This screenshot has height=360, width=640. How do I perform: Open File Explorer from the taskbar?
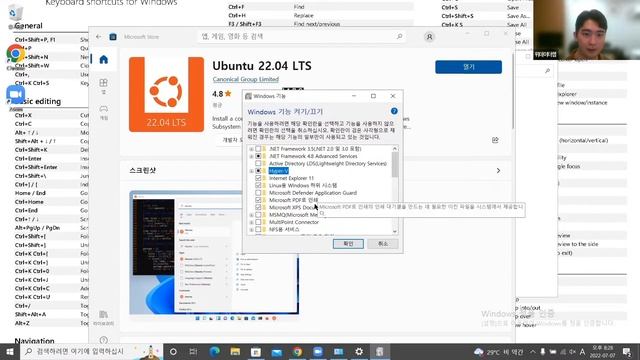tap(235, 351)
